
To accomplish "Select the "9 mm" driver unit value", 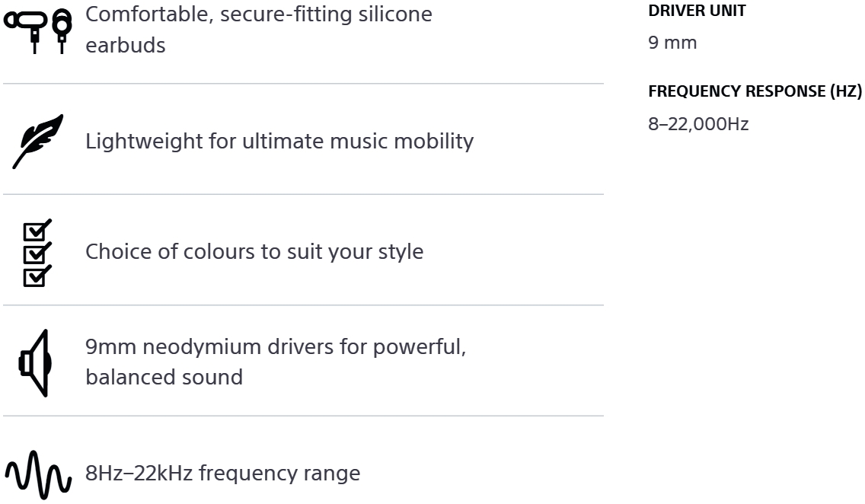I will (x=672, y=43).
